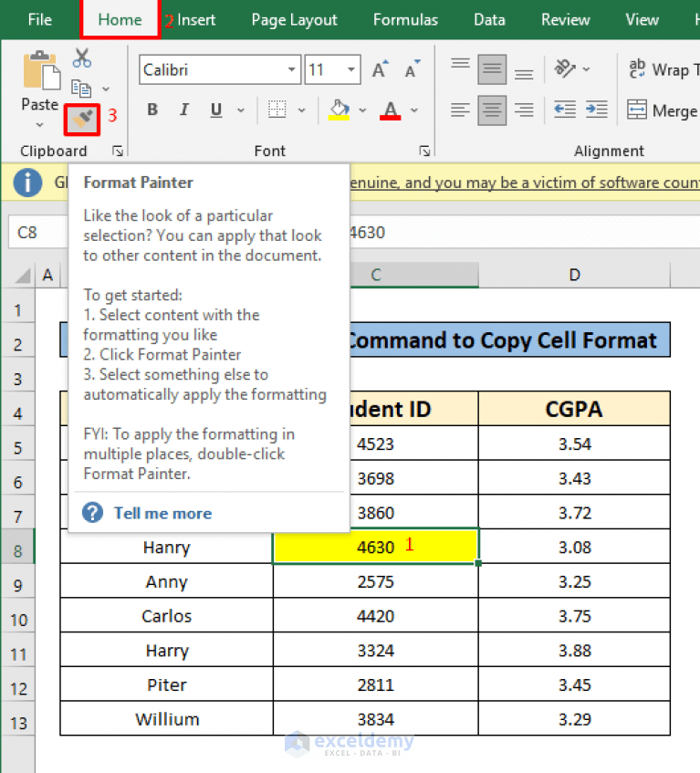Click the Cut scissors icon
Screen dimensions: 700x773
82,58
